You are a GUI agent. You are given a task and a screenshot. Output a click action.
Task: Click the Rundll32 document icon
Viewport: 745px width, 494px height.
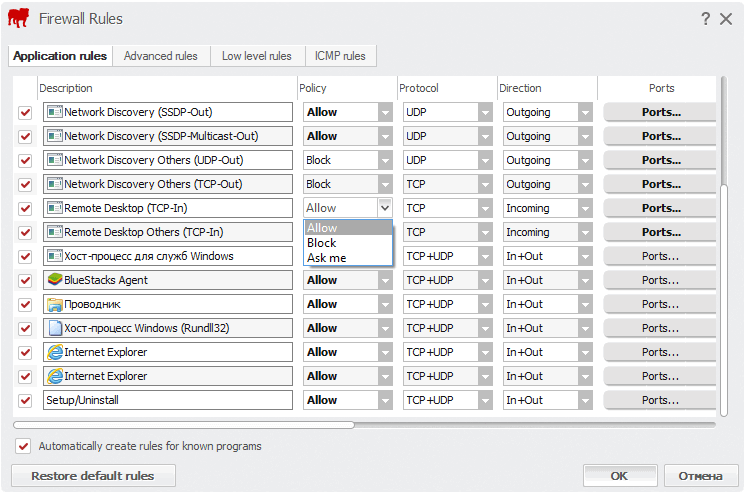pos(55,328)
